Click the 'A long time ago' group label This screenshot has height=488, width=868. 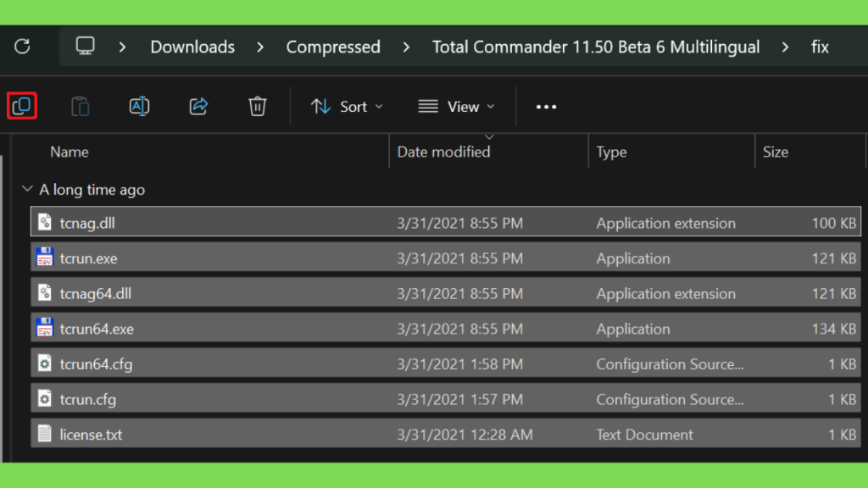pos(92,190)
